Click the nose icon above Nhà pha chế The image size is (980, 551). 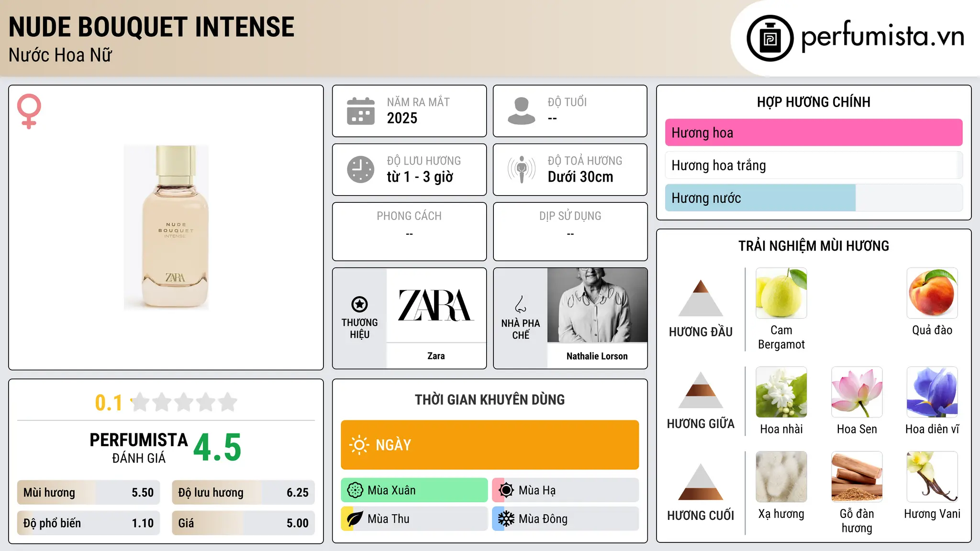pyautogui.click(x=521, y=304)
